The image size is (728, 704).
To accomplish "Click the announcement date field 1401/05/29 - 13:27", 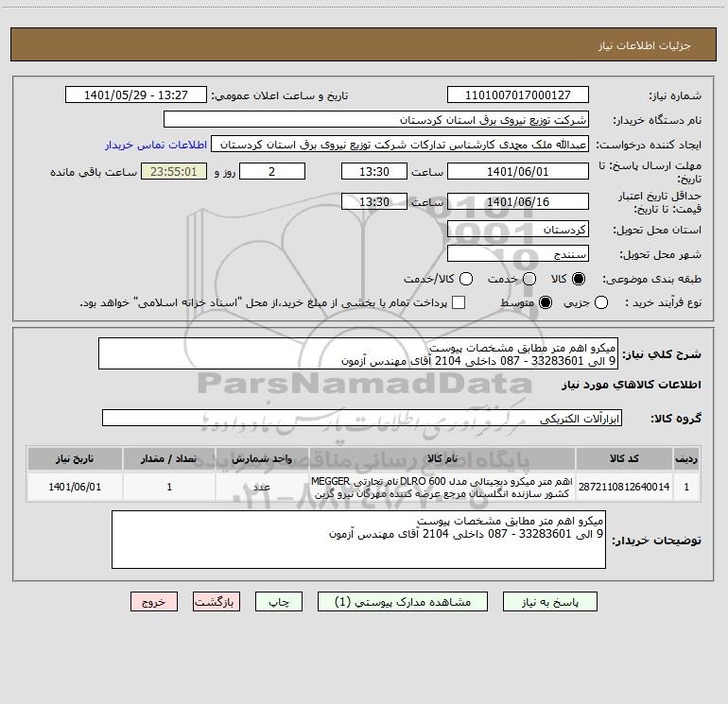I will click(136, 95).
